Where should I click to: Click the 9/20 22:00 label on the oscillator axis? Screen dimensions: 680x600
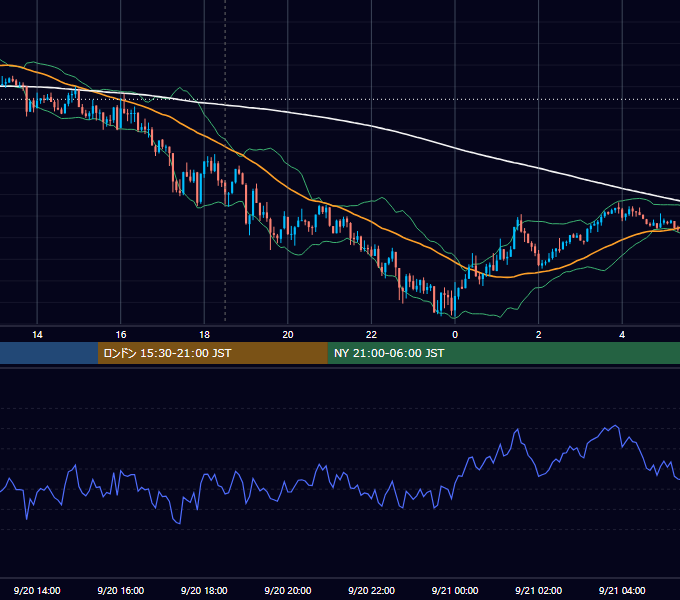(371, 590)
